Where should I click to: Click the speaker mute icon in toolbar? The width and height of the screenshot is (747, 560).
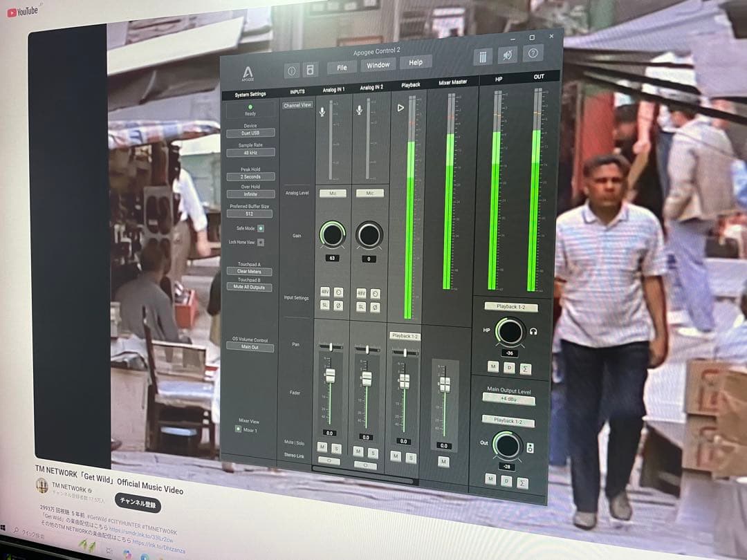(x=508, y=55)
